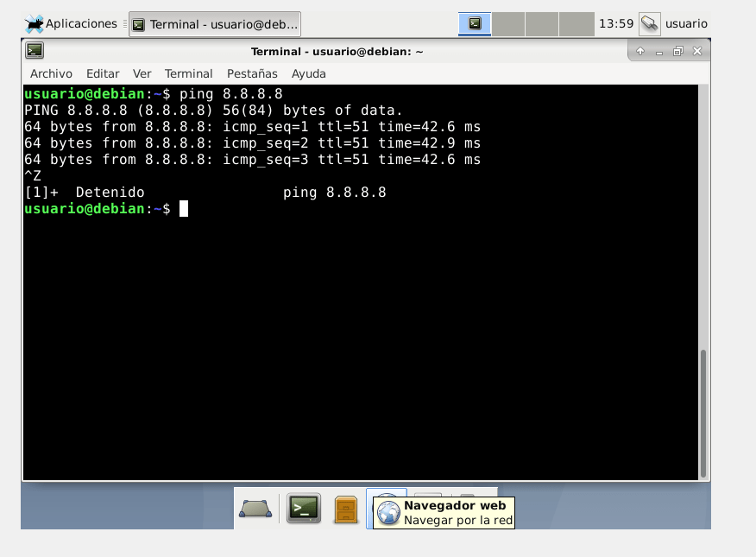Click the network connection tray icon
The image size is (756, 557).
coord(650,23)
